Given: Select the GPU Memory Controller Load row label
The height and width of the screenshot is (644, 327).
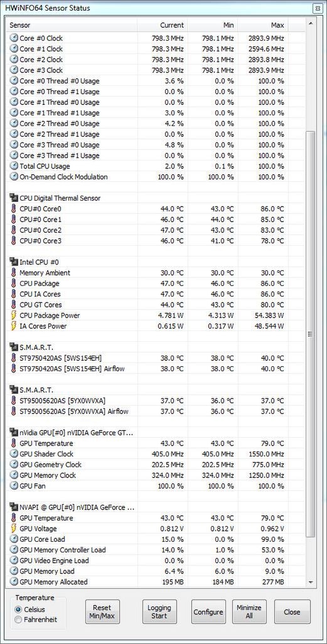Looking at the screenshot, I should (63, 551).
